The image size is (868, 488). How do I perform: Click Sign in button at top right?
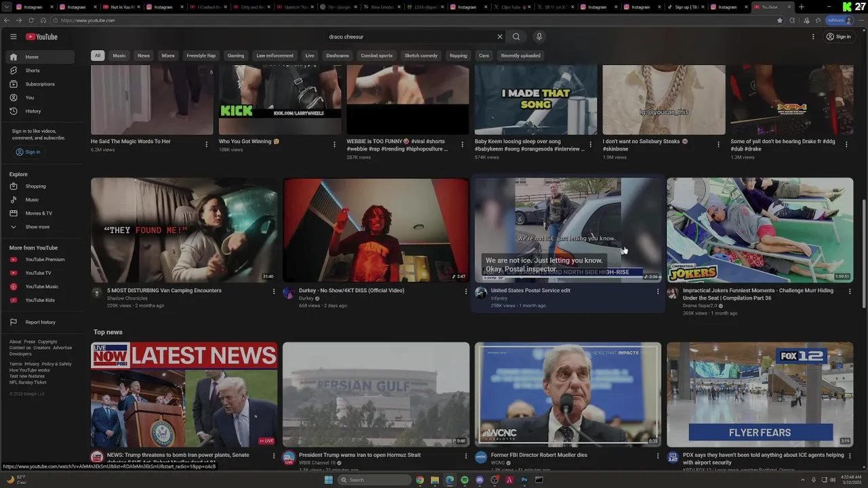838,37
